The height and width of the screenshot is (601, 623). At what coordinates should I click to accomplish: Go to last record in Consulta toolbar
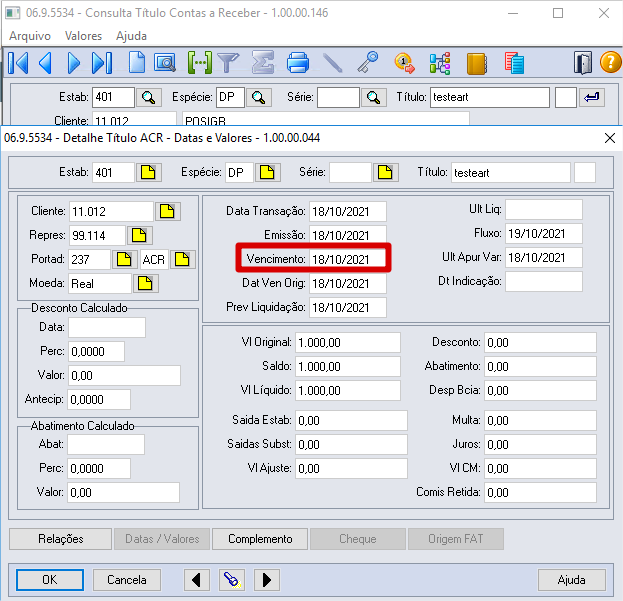pos(102,63)
